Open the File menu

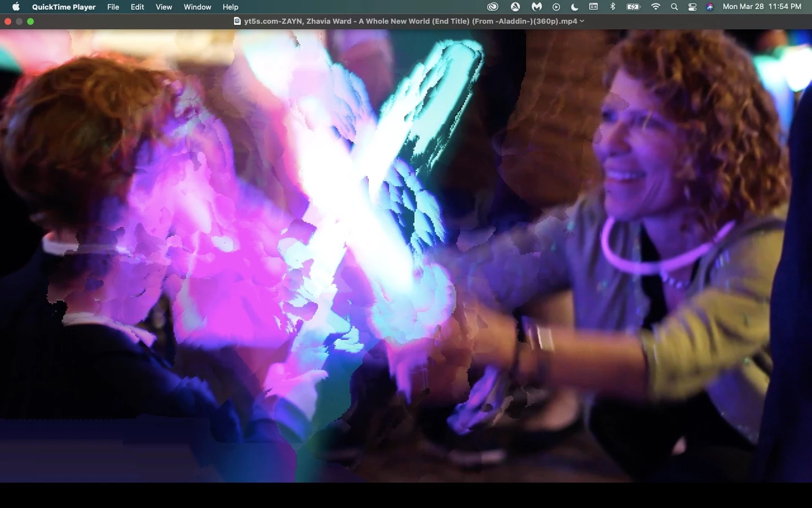(113, 7)
